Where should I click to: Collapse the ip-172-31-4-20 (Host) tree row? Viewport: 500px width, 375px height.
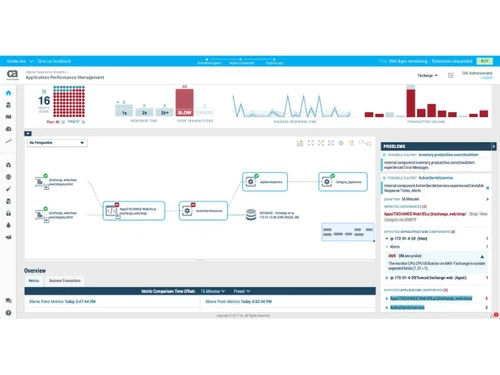(x=387, y=239)
